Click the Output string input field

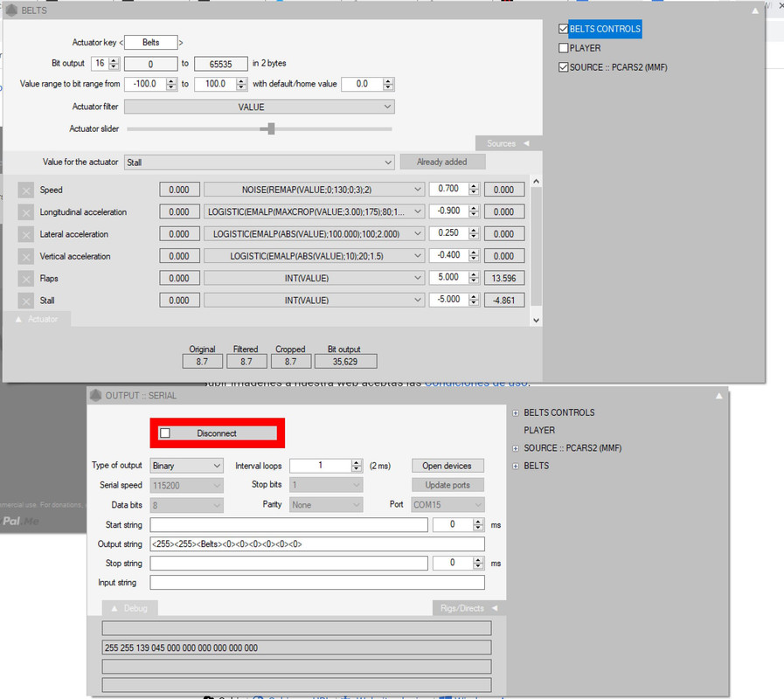pos(317,544)
